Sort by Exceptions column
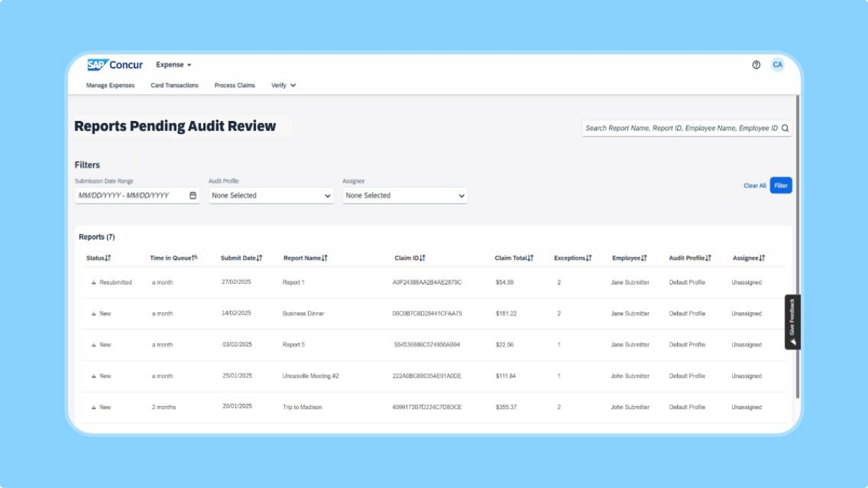The image size is (868, 488). [x=589, y=258]
